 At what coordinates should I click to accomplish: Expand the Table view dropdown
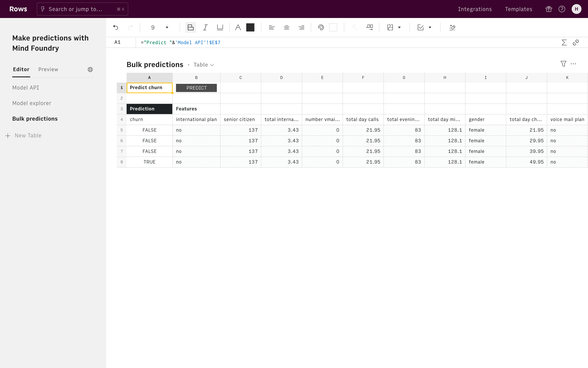coord(203,65)
